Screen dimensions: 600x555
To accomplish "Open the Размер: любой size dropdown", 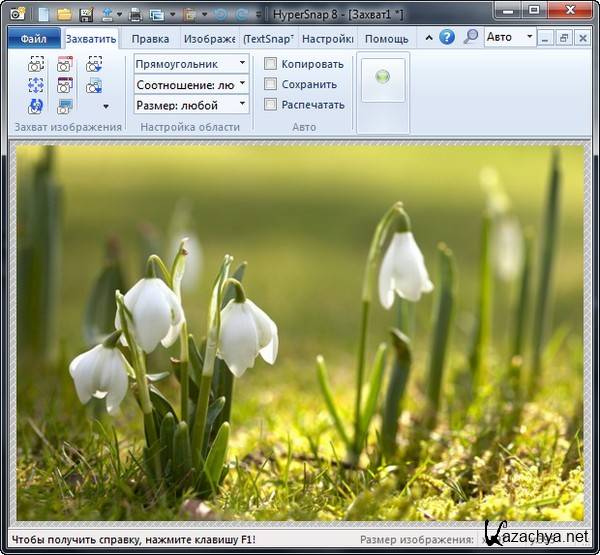I will [x=191, y=104].
